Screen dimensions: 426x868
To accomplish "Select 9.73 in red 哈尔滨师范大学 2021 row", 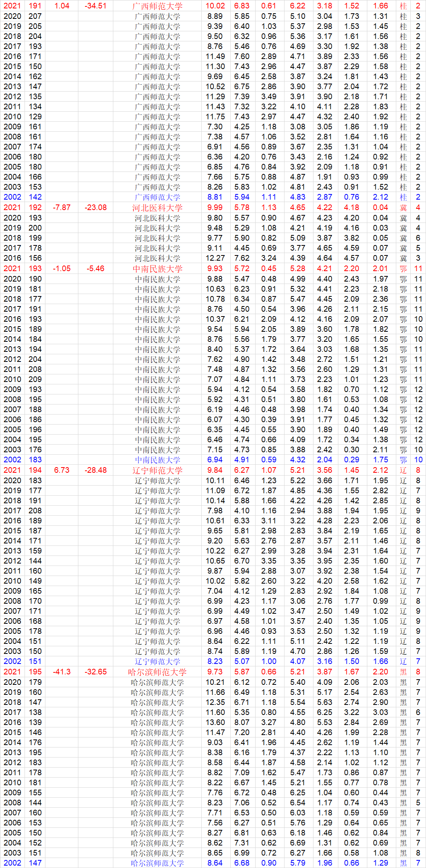I will [x=215, y=672].
